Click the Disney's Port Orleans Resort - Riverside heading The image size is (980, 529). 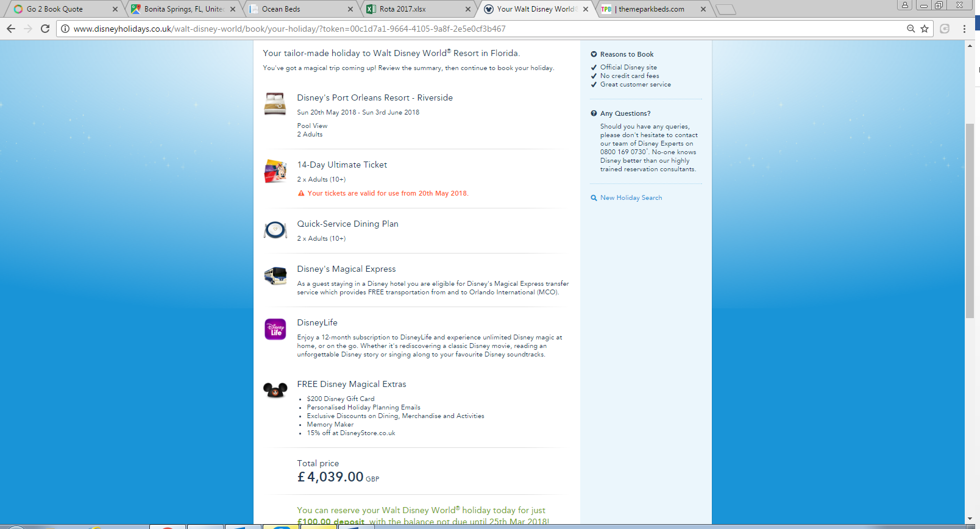click(375, 98)
